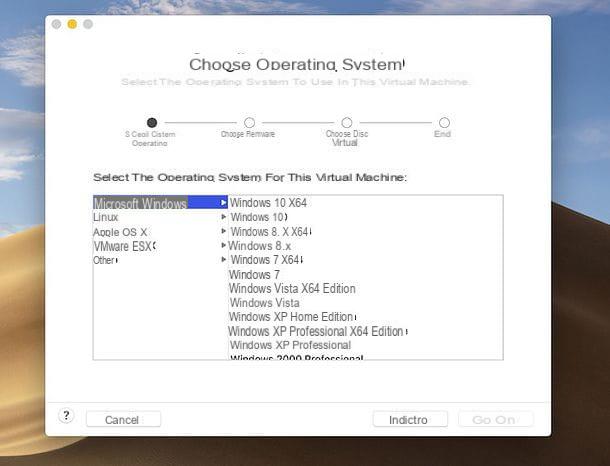610x466 pixels.
Task: Click the operating system step circle
Action: pyautogui.click(x=152, y=123)
